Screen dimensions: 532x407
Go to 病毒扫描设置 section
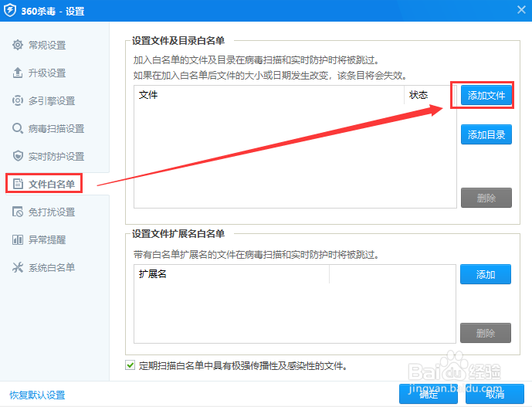tap(56, 129)
